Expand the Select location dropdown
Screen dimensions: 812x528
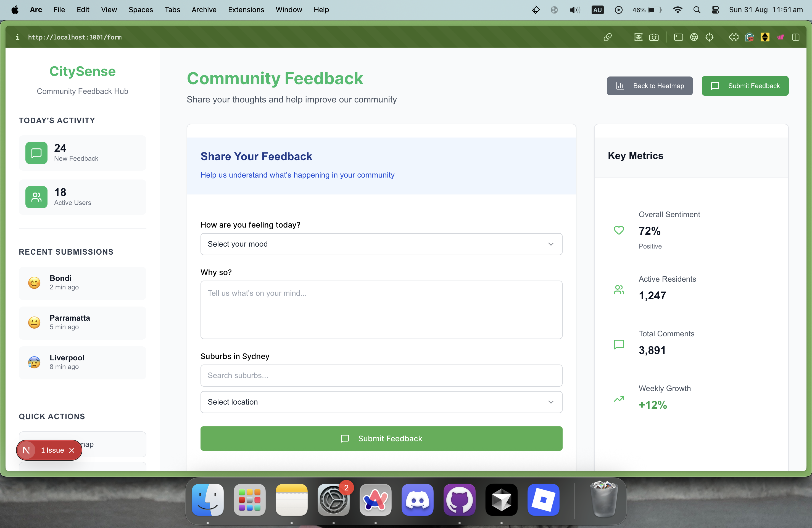[381, 402]
